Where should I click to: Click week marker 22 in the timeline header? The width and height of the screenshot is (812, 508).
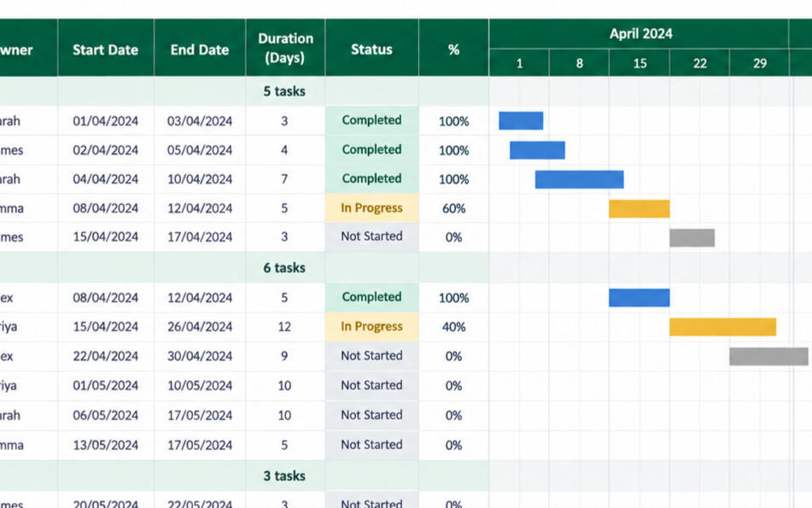[x=699, y=63]
